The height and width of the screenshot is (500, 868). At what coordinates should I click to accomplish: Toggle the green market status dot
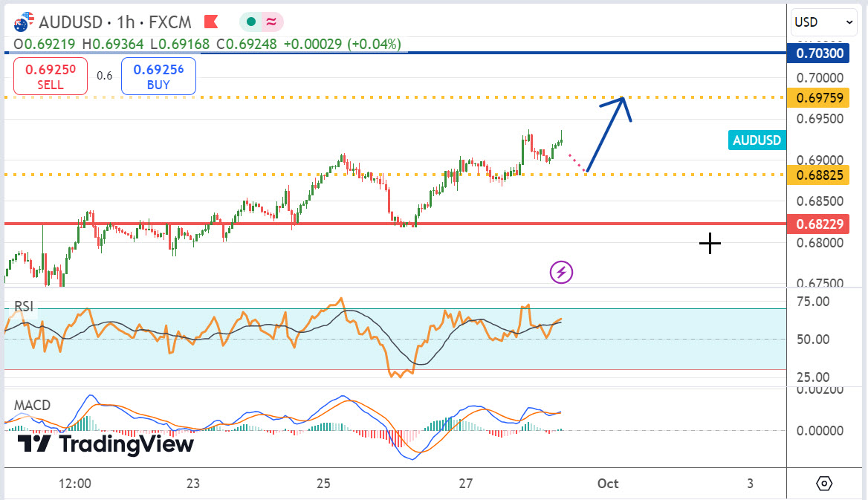[x=251, y=22]
